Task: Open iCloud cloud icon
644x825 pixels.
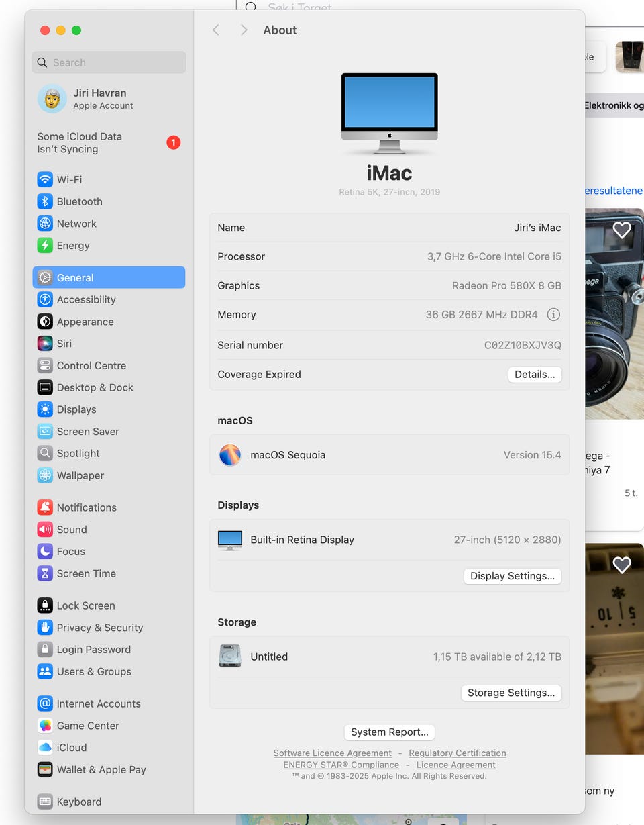Action: pyautogui.click(x=45, y=747)
